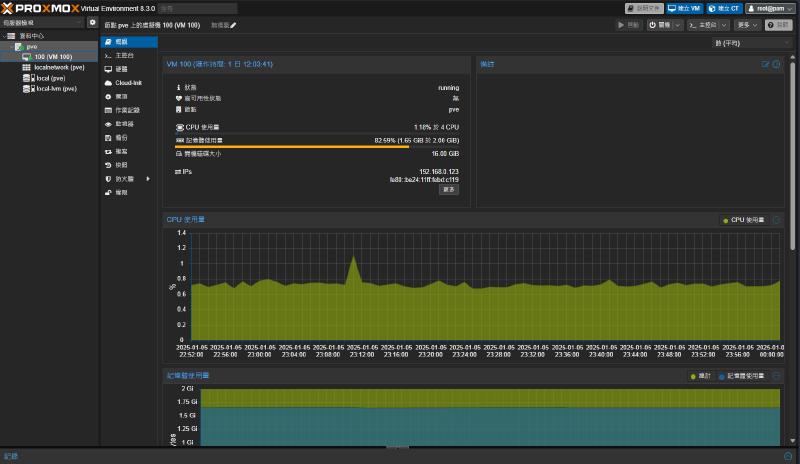Screen dimensions: 800x464
Task: Click the 1.18% of 4 CPU value
Action: click(x=436, y=127)
